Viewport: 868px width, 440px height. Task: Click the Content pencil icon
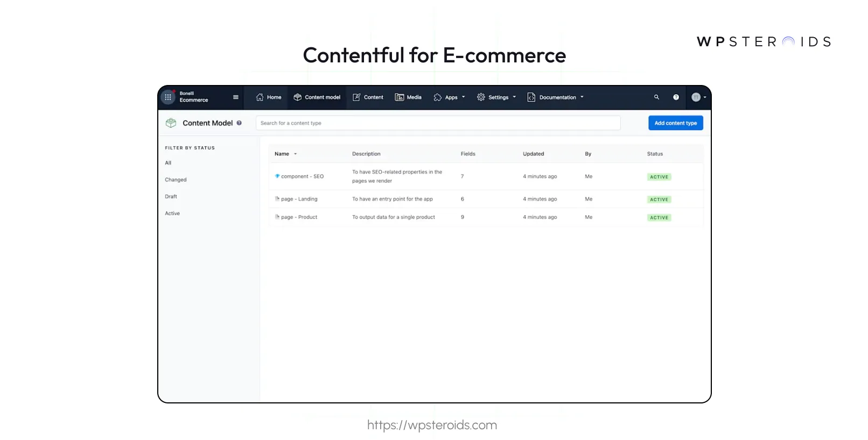(356, 97)
